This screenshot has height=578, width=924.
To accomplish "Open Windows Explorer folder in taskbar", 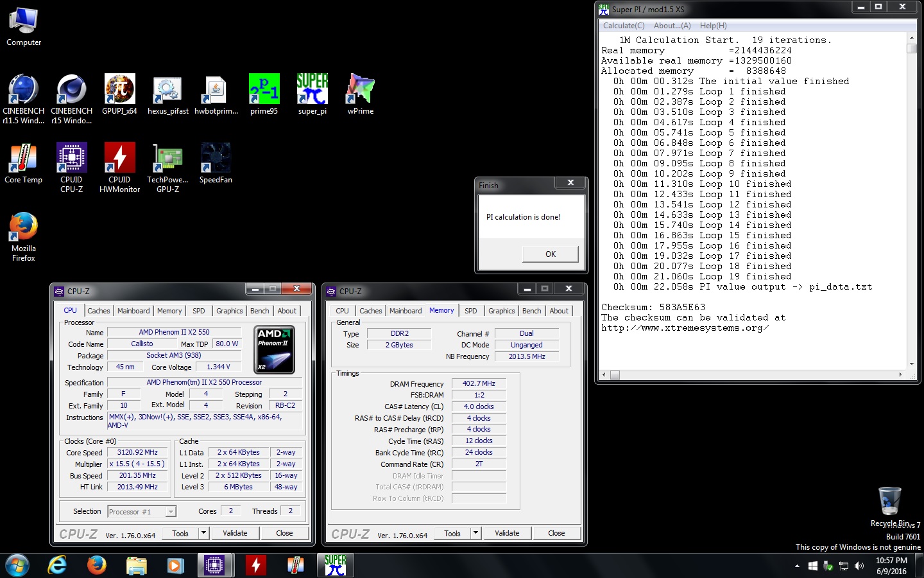I will click(x=136, y=565).
